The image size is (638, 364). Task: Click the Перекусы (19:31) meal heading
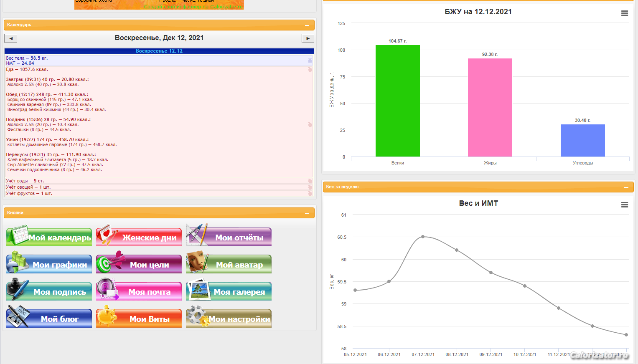[51, 154]
